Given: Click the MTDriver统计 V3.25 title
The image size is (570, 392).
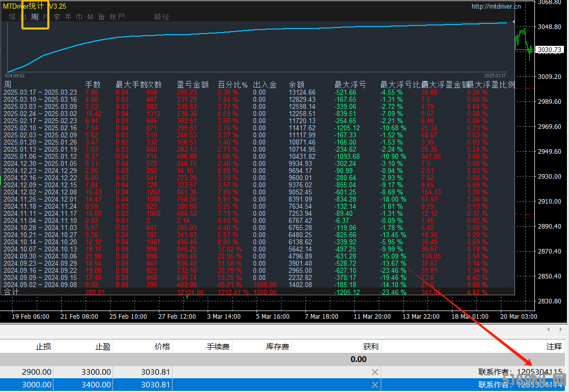Looking at the screenshot, I should click(x=35, y=6).
